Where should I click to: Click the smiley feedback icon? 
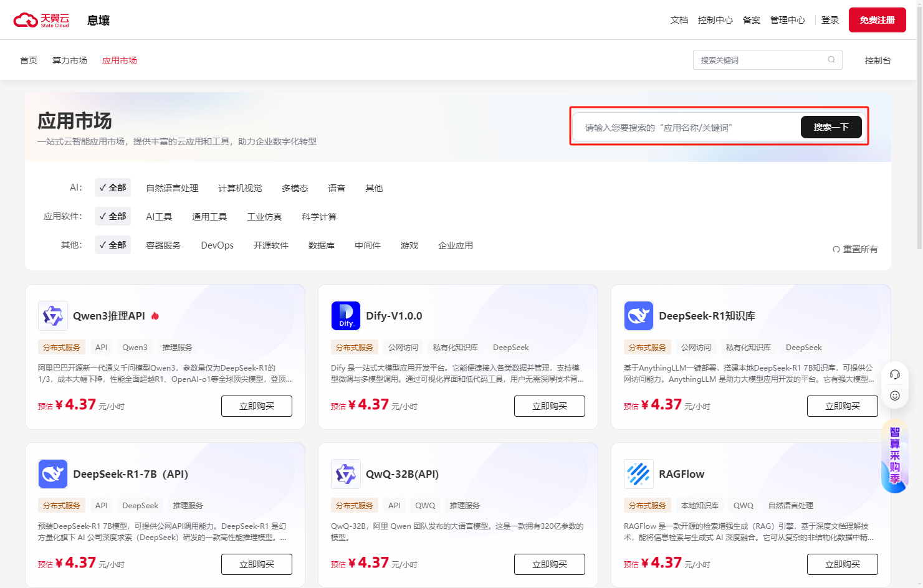pyautogui.click(x=895, y=396)
